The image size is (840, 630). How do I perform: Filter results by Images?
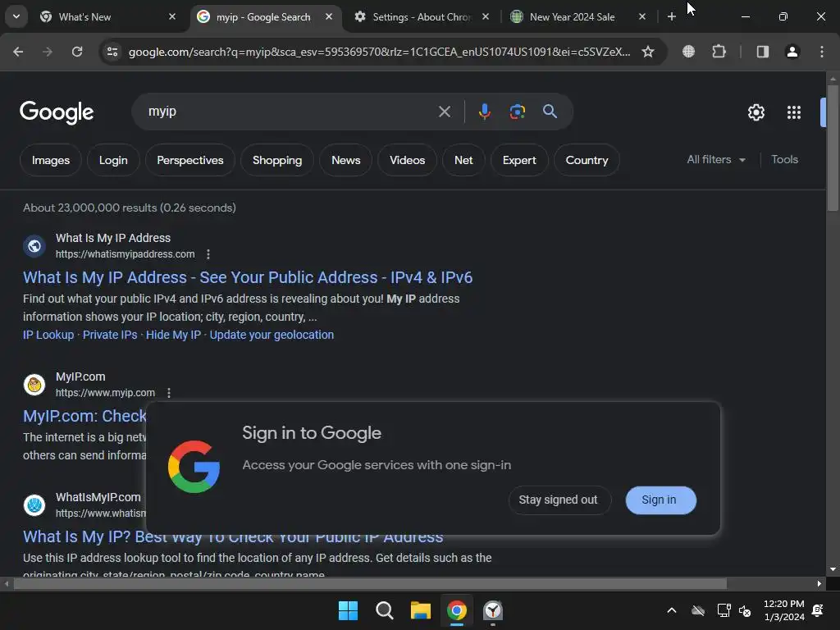pyautogui.click(x=50, y=160)
